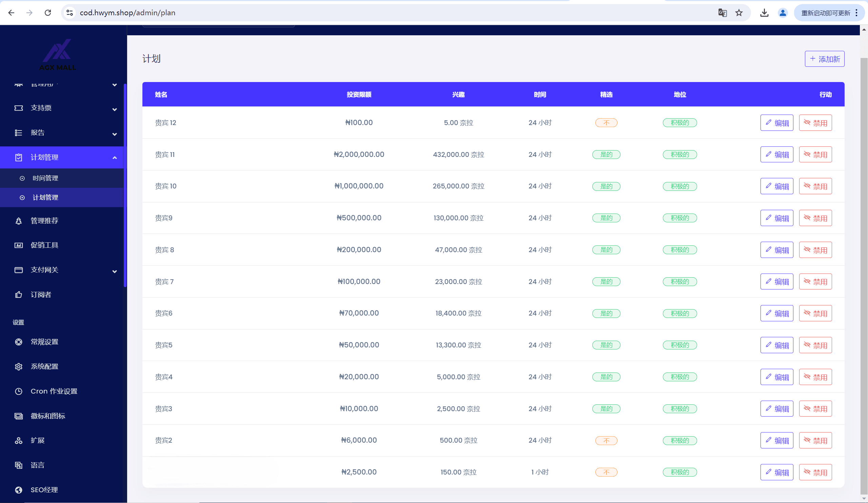Open the site information icon beside URL
The image size is (868, 503).
point(70,13)
